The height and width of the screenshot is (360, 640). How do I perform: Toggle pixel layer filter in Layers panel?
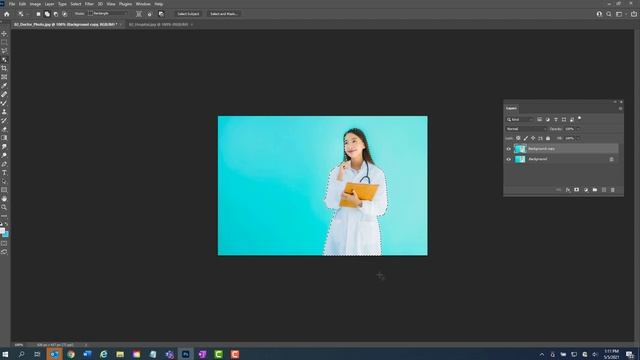[x=539, y=120]
